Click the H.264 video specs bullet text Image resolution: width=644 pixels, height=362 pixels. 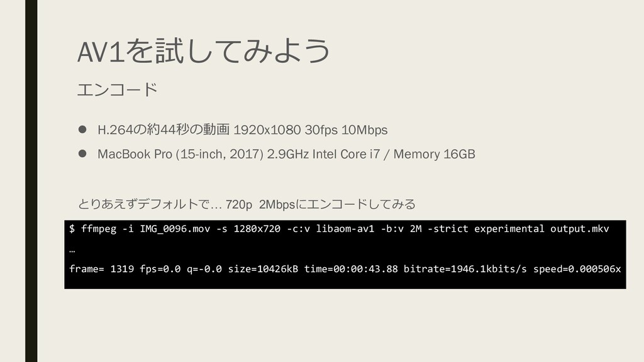click(x=242, y=129)
